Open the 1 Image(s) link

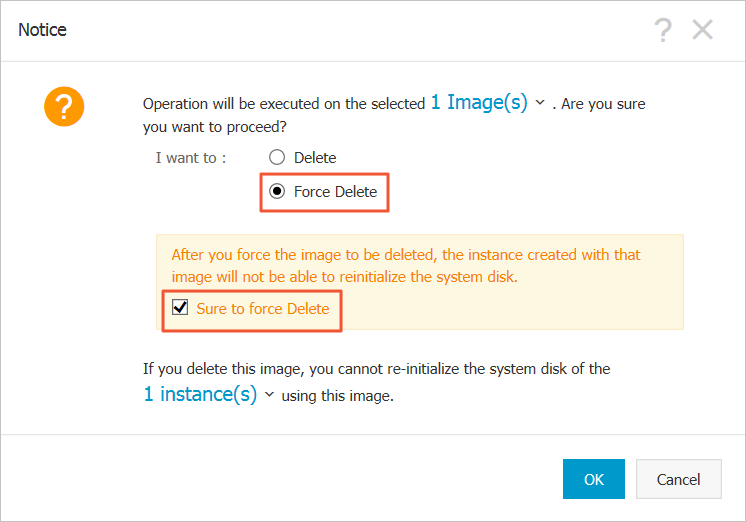(x=479, y=103)
